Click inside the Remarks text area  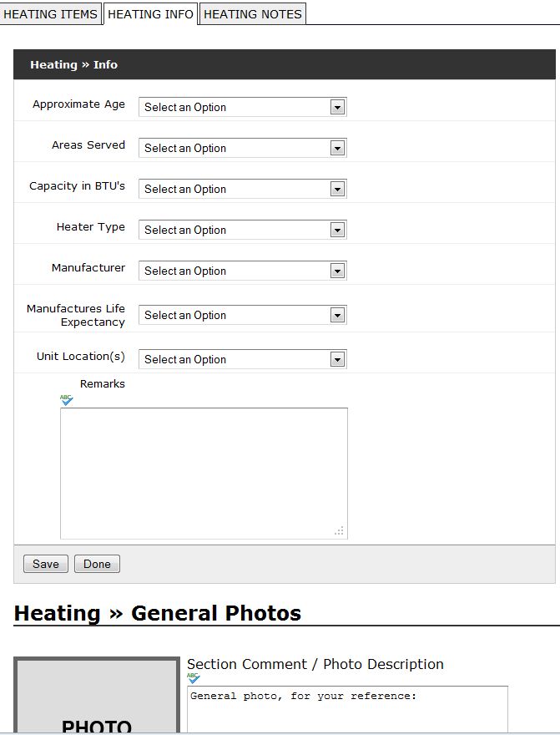point(204,474)
